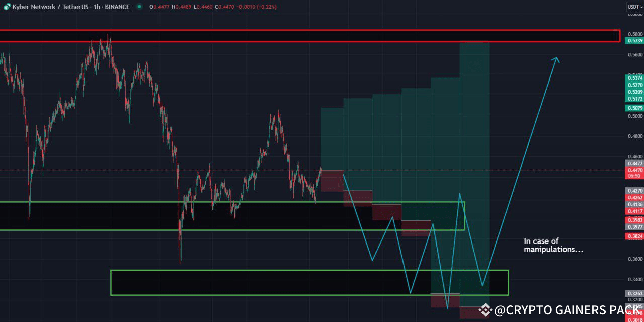Select the 0.5079 green price label
The height and width of the screenshot is (322, 644).
(634, 108)
